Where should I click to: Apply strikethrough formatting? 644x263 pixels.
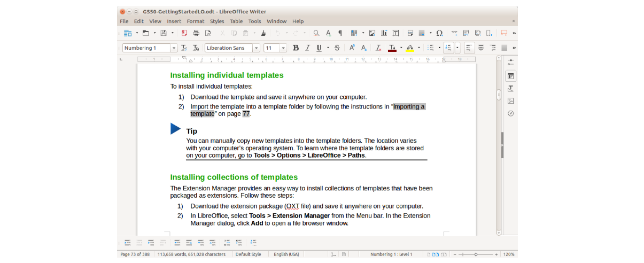[337, 48]
